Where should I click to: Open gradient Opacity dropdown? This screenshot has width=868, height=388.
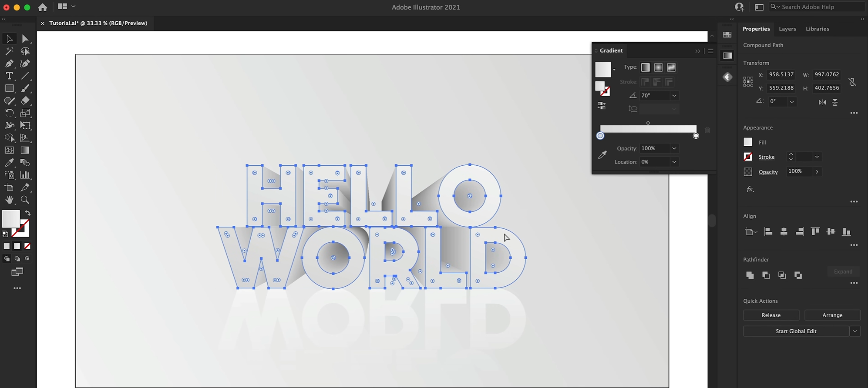674,149
